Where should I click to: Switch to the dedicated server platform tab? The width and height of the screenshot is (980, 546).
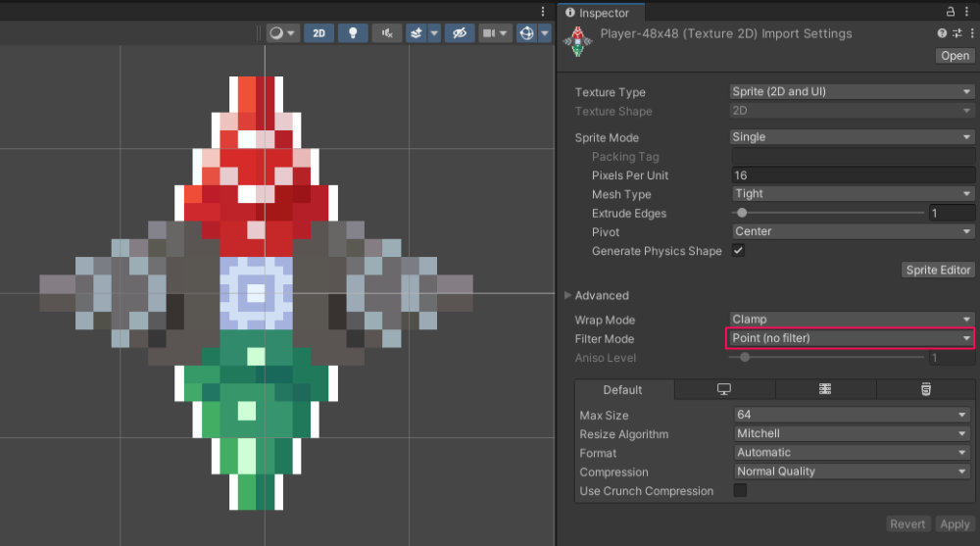point(825,389)
